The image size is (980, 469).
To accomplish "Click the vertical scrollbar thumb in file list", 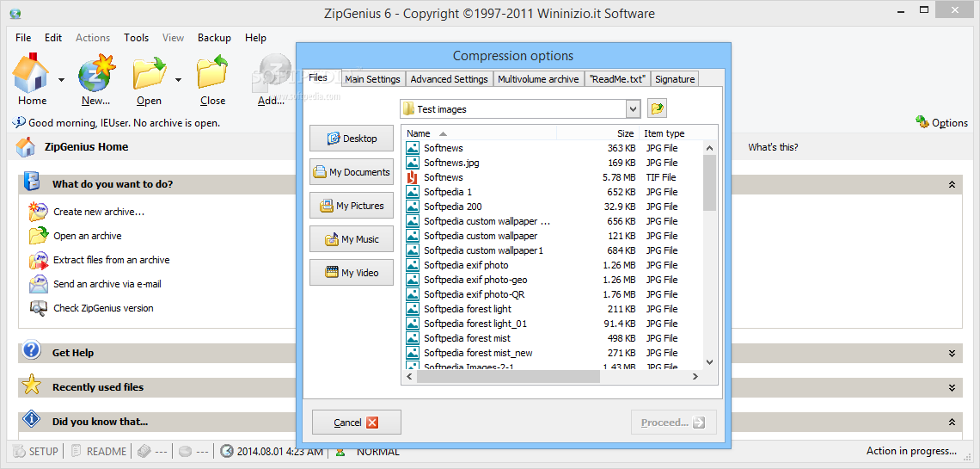I will coord(709,182).
